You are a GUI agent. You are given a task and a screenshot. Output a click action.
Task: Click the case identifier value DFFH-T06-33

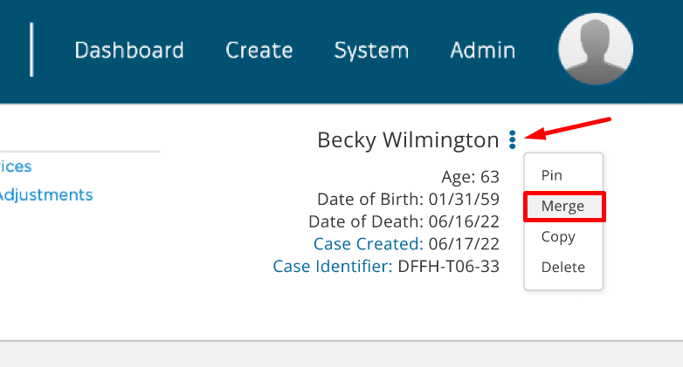[x=449, y=266]
